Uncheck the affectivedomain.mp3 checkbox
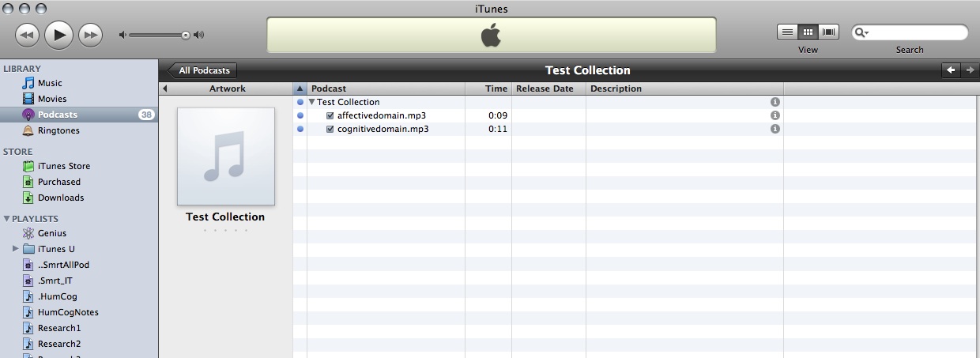Image resolution: width=980 pixels, height=358 pixels. point(330,115)
